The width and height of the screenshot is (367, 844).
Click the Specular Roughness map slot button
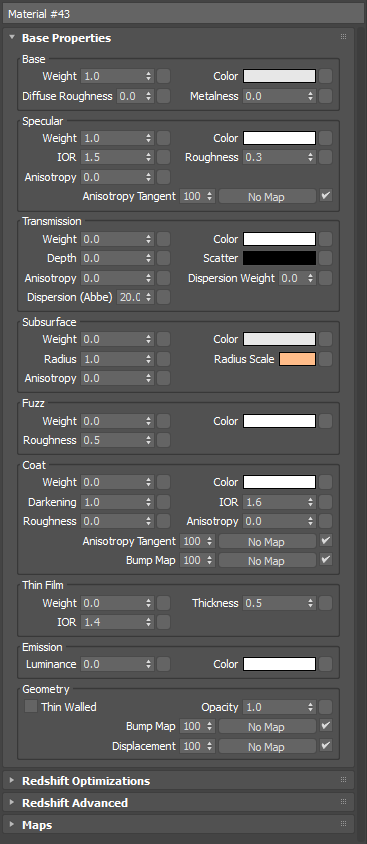325,157
